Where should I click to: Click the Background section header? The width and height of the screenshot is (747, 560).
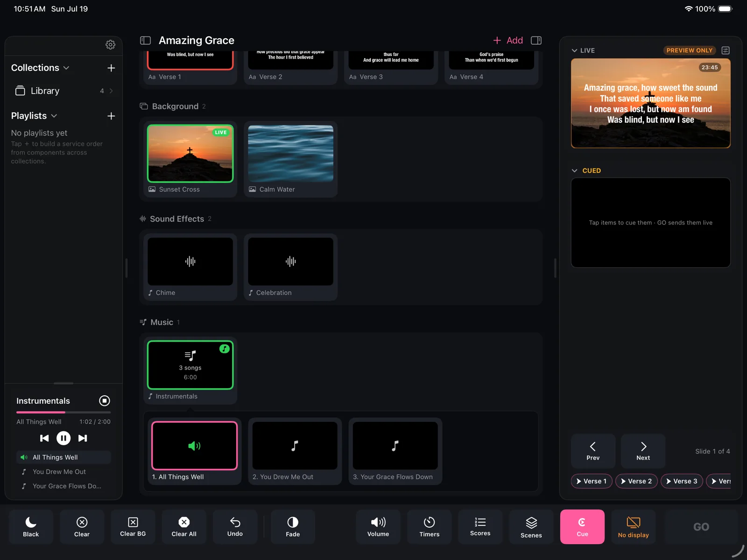point(173,106)
